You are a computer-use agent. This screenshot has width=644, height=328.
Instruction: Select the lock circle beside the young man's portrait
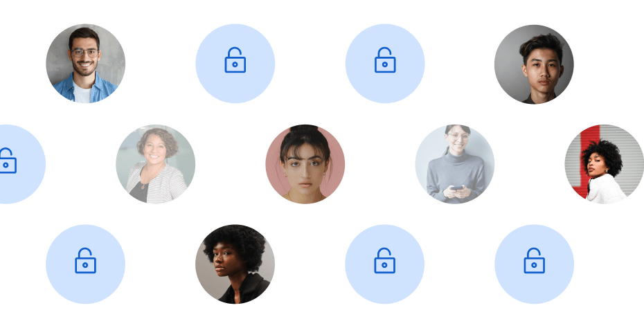[385, 64]
